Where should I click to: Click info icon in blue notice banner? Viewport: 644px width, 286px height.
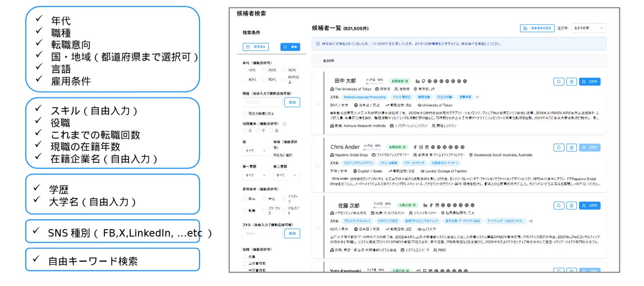(318, 44)
